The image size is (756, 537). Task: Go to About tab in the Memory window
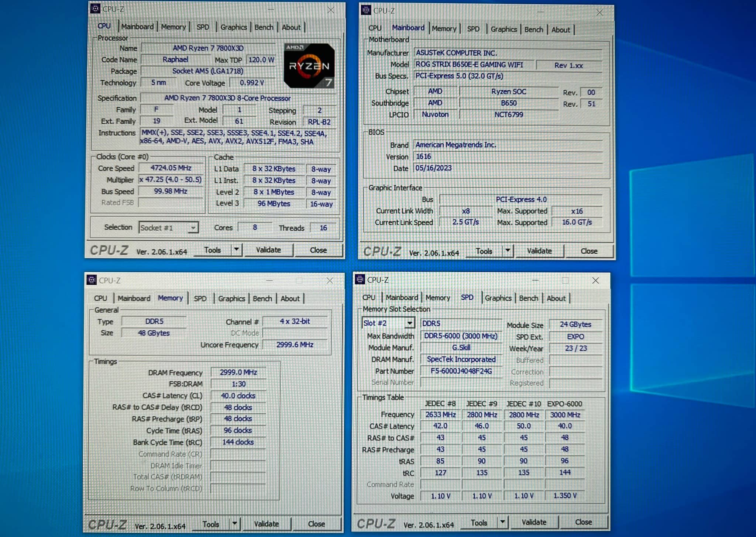tap(290, 298)
